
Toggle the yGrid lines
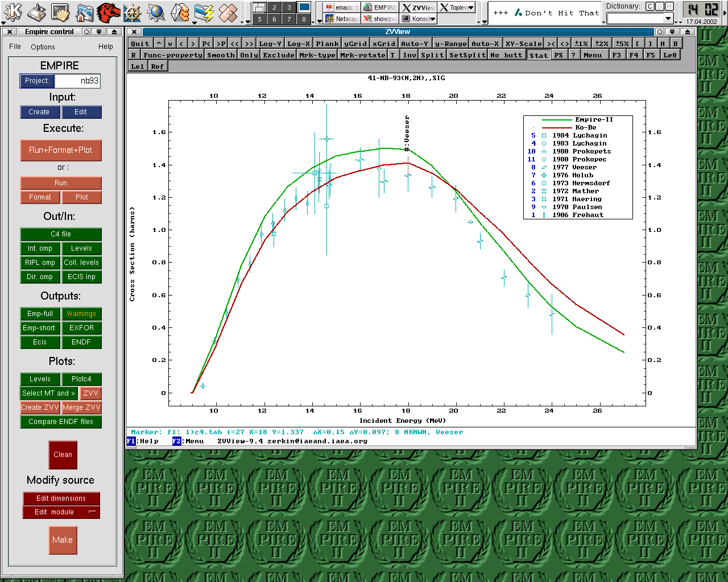[355, 43]
